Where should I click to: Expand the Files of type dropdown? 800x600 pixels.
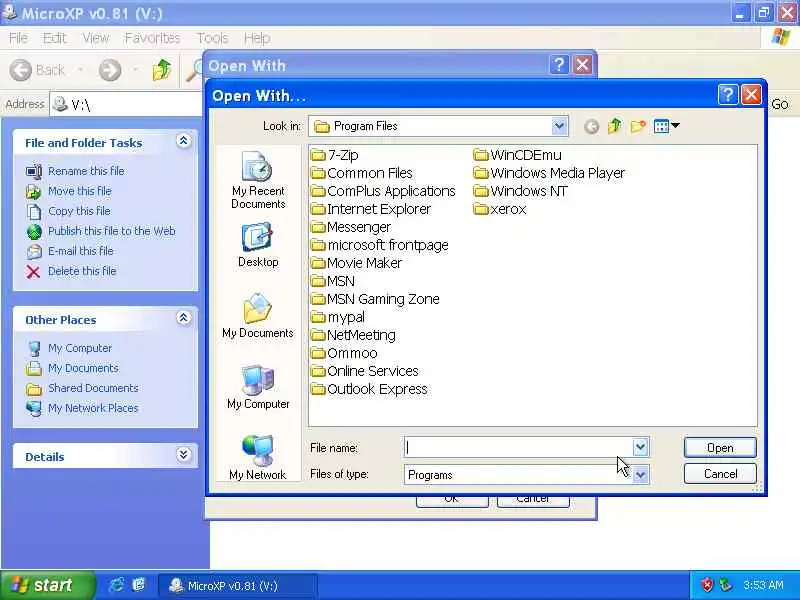(640, 474)
